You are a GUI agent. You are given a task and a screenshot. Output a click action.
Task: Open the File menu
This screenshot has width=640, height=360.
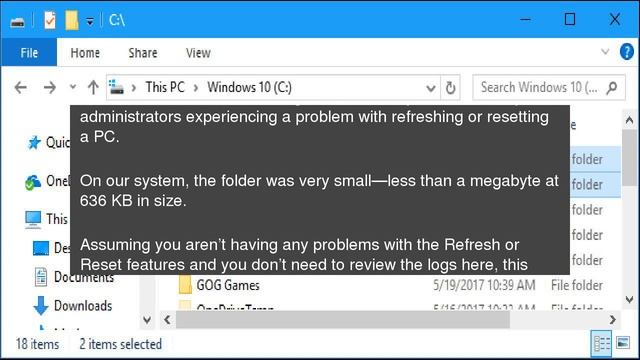(29, 53)
